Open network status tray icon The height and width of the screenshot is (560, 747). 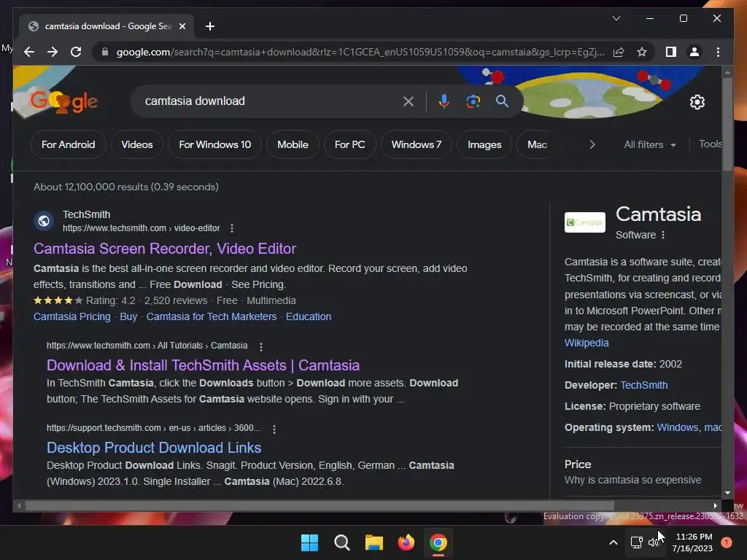coord(636,542)
